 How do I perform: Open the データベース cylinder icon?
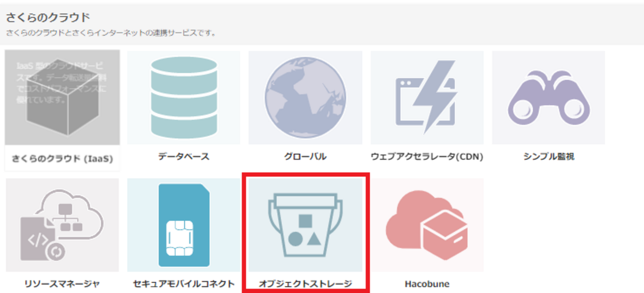[184, 98]
